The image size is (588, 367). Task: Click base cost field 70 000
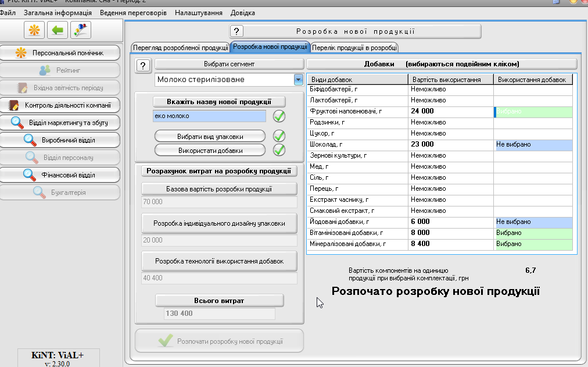[219, 202]
